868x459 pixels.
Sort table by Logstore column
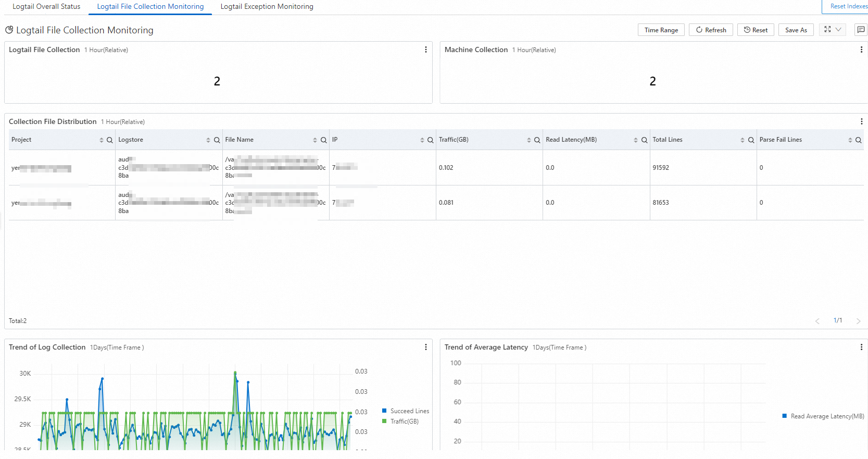[208, 140]
